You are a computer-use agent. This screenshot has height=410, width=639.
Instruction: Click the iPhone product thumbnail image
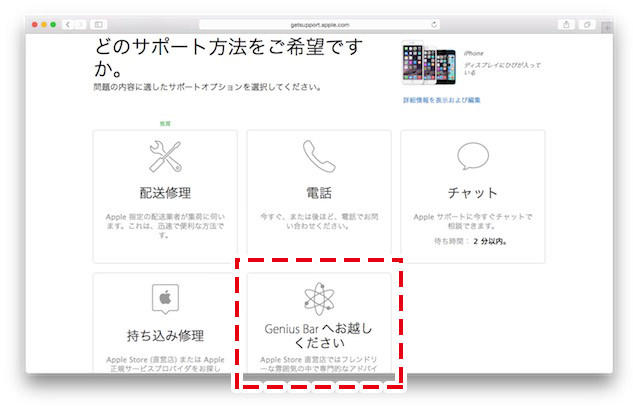(428, 62)
